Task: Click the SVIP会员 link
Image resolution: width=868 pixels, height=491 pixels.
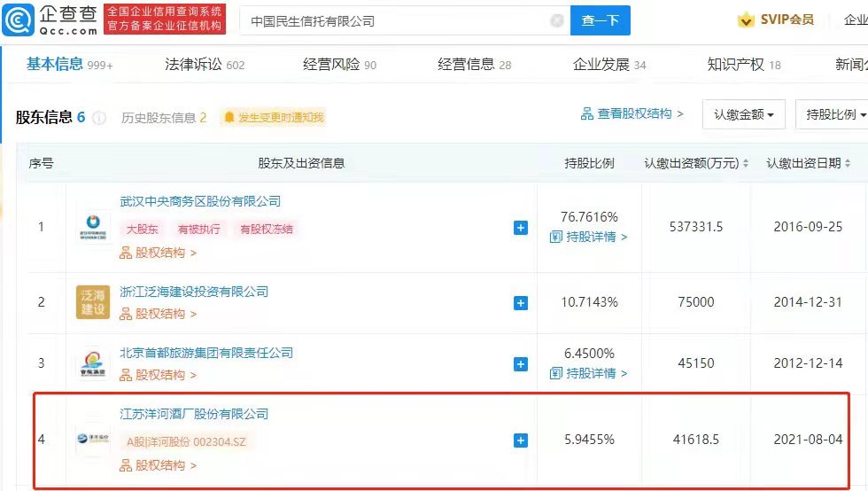Action: [787, 20]
